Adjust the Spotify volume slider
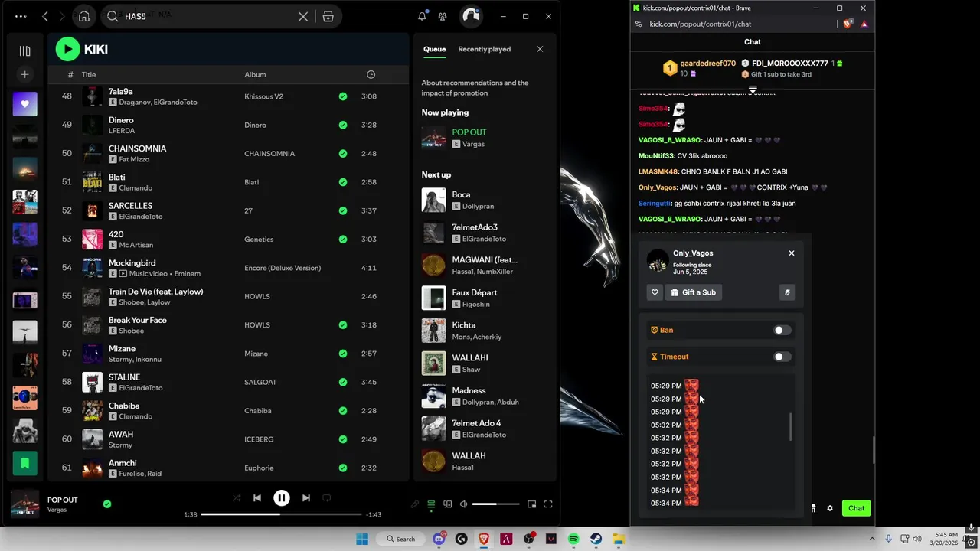Viewport: 980px width, 551px height. [495, 504]
